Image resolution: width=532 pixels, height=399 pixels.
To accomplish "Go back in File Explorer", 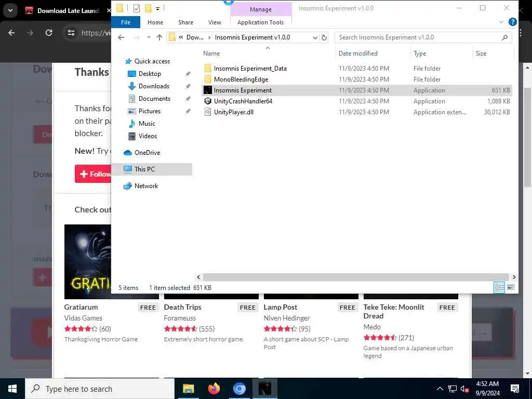I will [x=121, y=37].
